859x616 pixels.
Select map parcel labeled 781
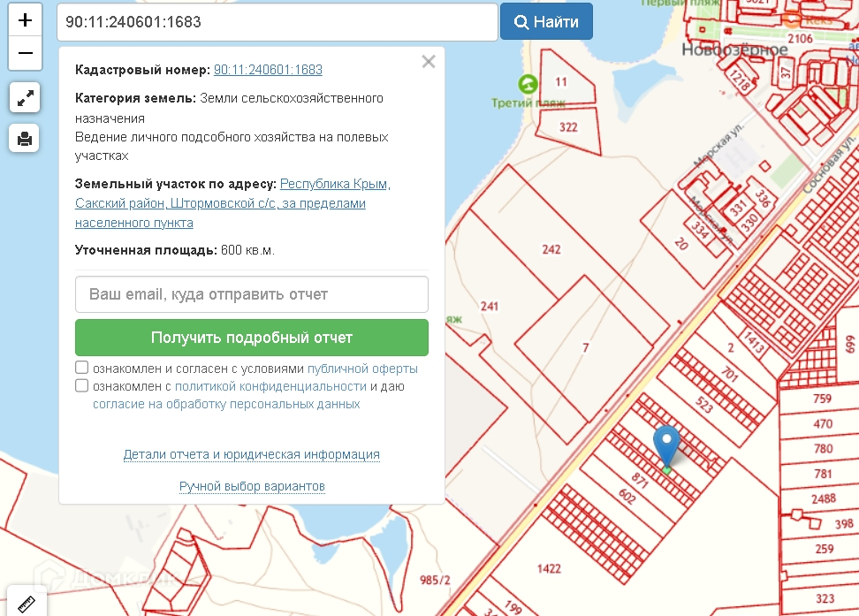pyautogui.click(x=823, y=474)
